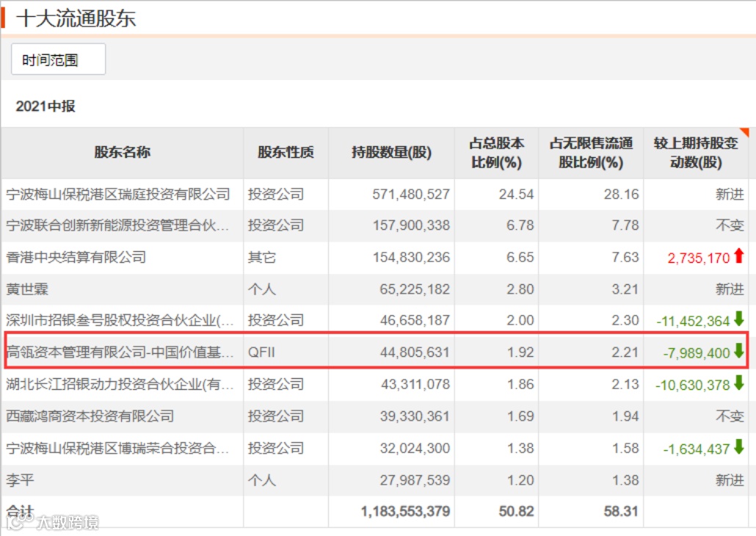Select the 较上期持股变动数(股) column header
756x536 pixels.
pos(696,153)
